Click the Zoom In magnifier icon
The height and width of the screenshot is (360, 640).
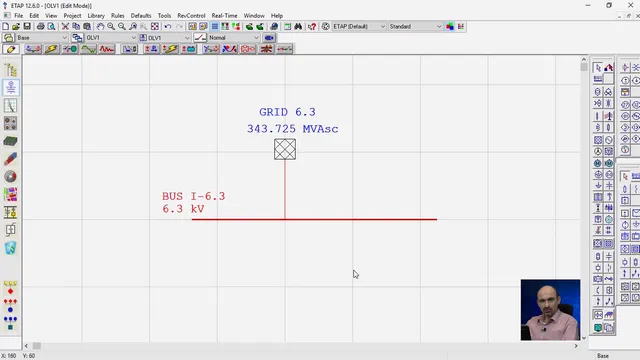[x=111, y=27]
